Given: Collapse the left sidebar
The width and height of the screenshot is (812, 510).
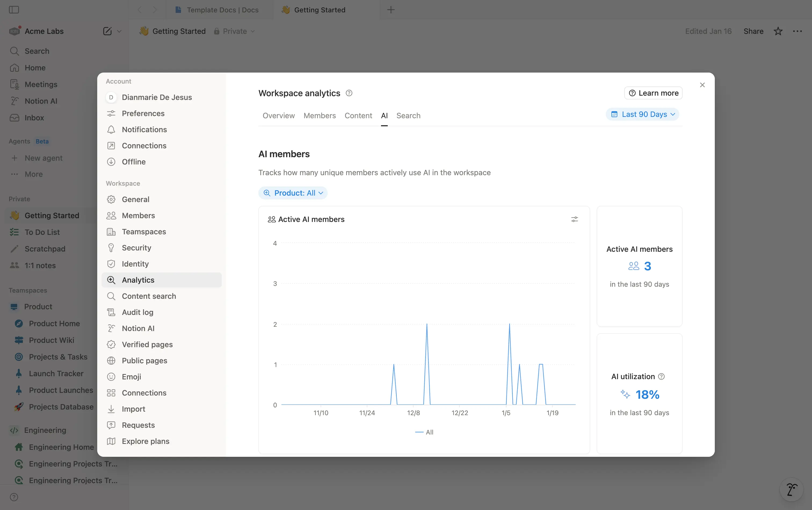Looking at the screenshot, I should click(13, 10).
